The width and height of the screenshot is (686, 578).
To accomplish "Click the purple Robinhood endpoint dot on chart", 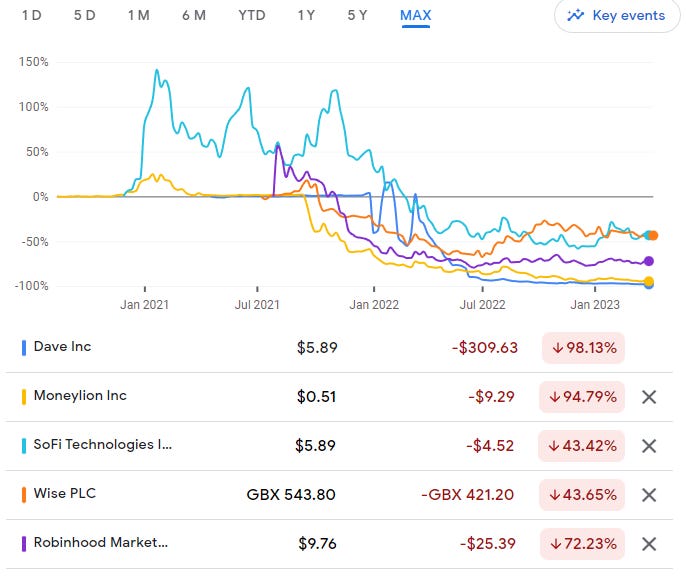I will click(649, 261).
